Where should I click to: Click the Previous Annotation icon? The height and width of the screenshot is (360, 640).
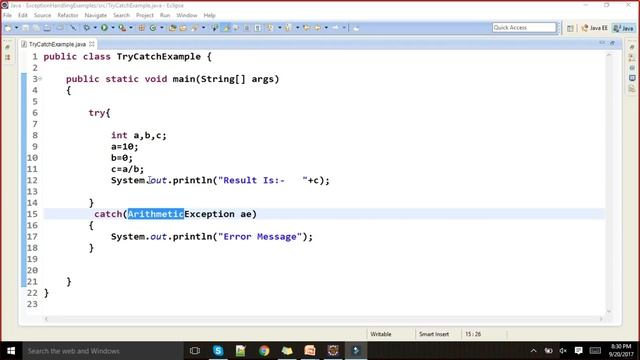[288, 28]
